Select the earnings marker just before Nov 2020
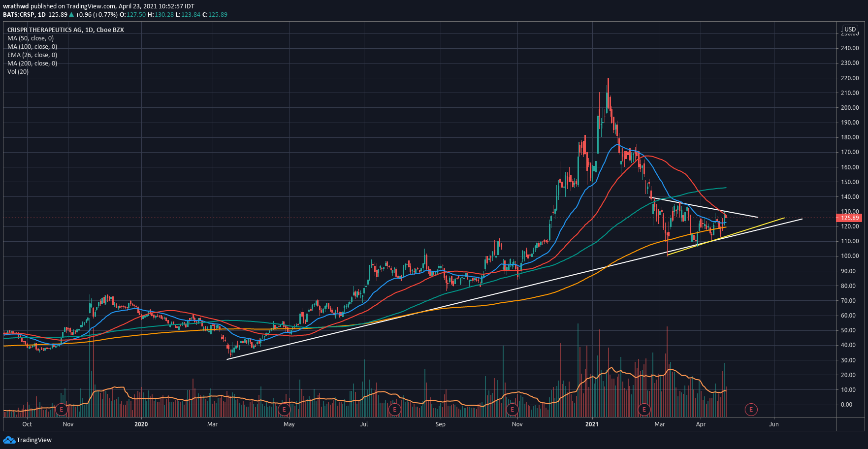The image size is (868, 449). pos(512,409)
